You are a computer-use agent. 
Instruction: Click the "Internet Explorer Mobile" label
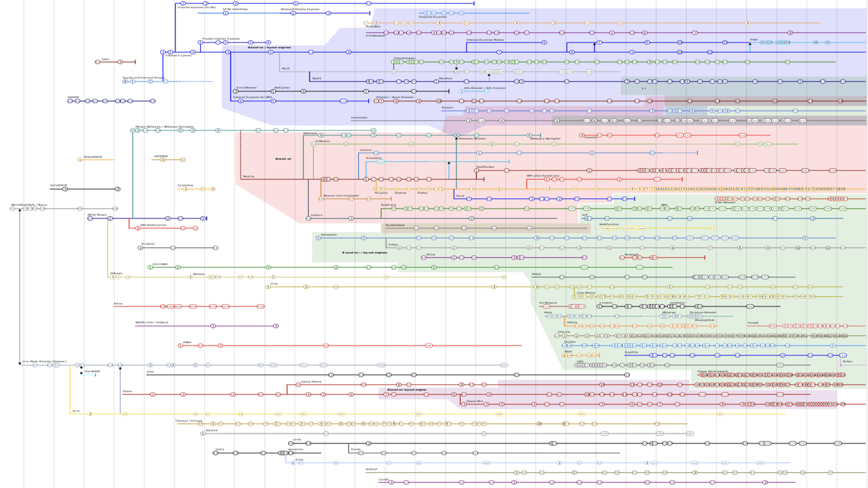point(485,40)
